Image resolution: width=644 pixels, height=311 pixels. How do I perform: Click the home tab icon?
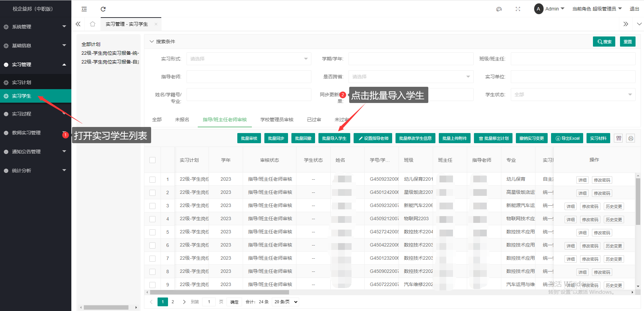coord(92,24)
